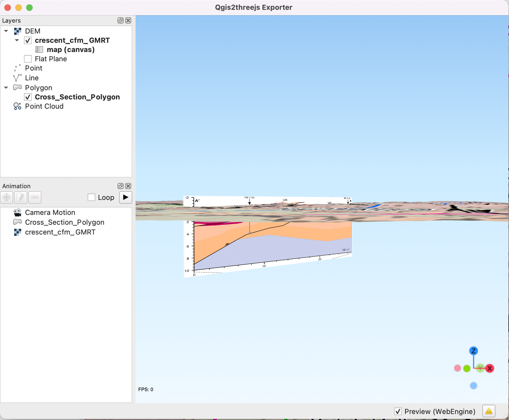This screenshot has width=509, height=420.
Task: Enable the Flat Plane layer
Action: (x=28, y=59)
